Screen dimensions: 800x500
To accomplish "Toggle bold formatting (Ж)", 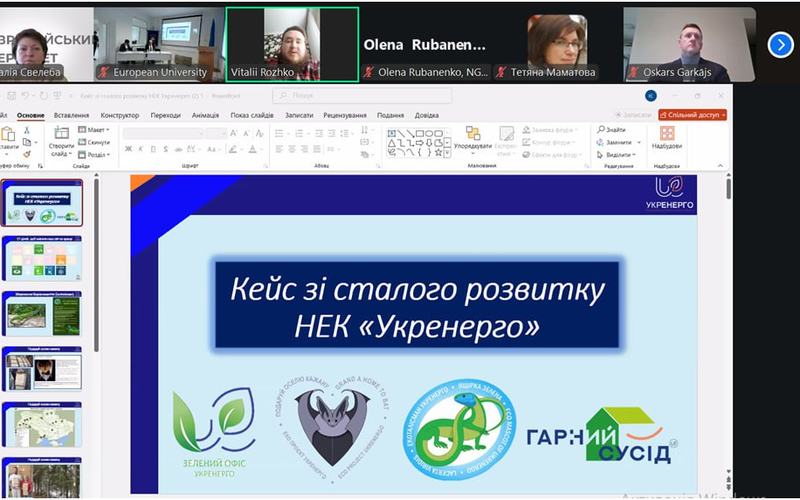I will 128,149.
